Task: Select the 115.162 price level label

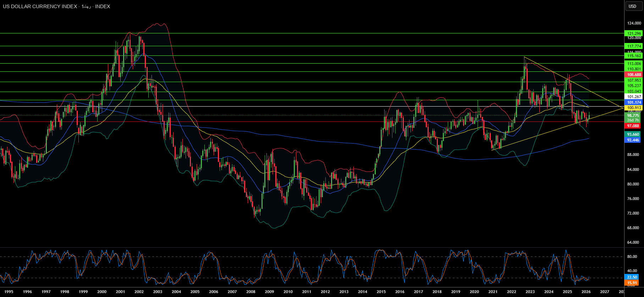Action: (634, 56)
